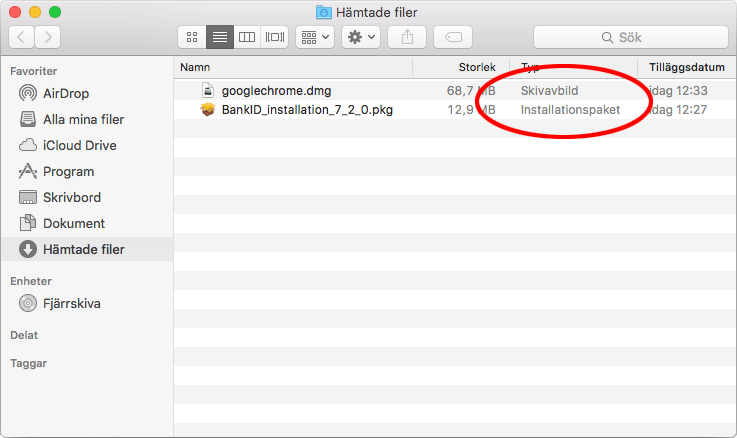The width and height of the screenshot is (737, 438).
Task: Open the gear action menu
Action: tap(361, 37)
